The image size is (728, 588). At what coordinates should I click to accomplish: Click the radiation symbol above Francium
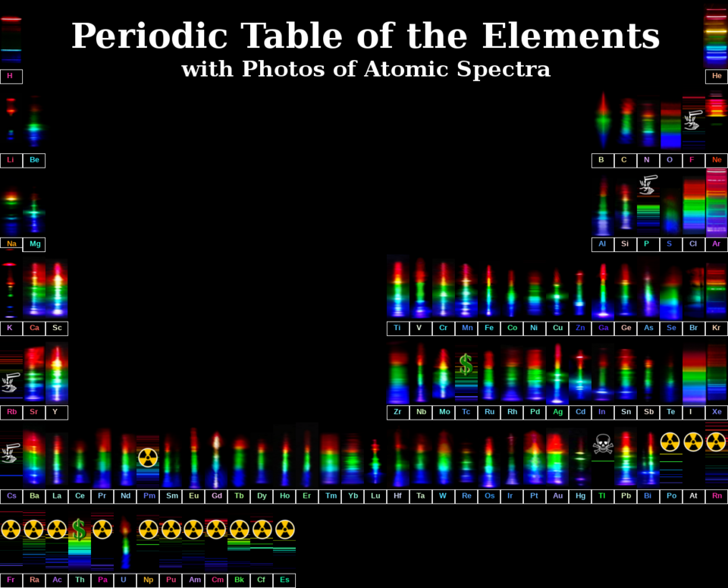tap(11, 530)
